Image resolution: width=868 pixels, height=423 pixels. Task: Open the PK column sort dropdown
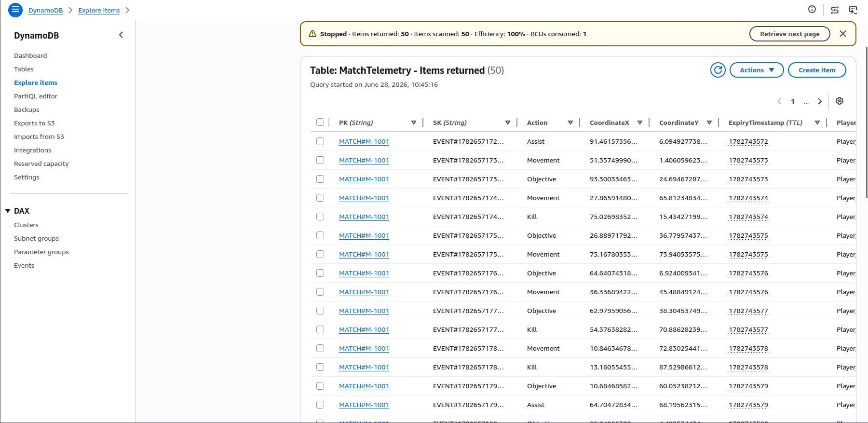click(414, 123)
